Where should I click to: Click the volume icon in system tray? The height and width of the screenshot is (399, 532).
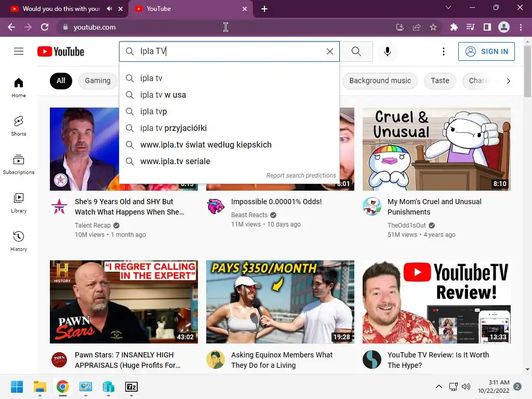pos(466,387)
